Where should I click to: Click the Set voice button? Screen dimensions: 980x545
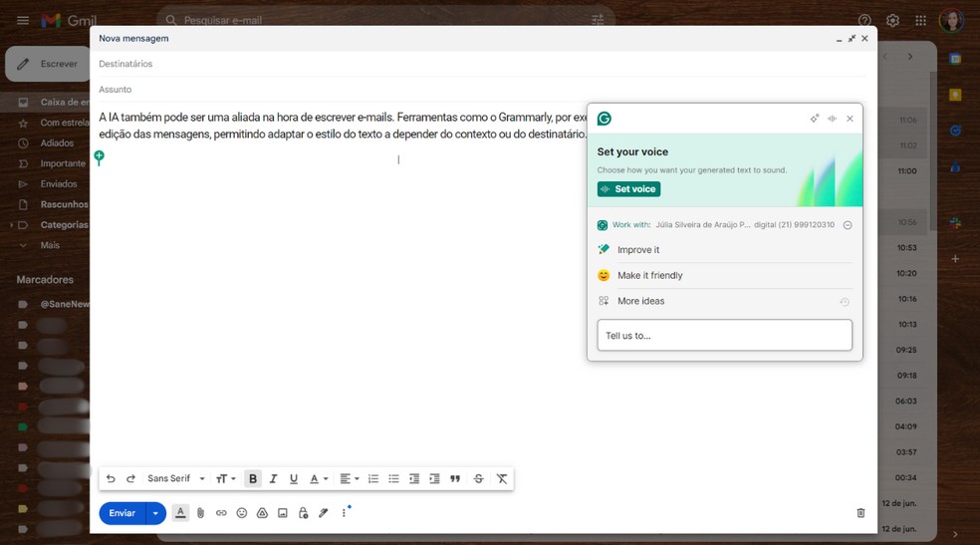(628, 188)
